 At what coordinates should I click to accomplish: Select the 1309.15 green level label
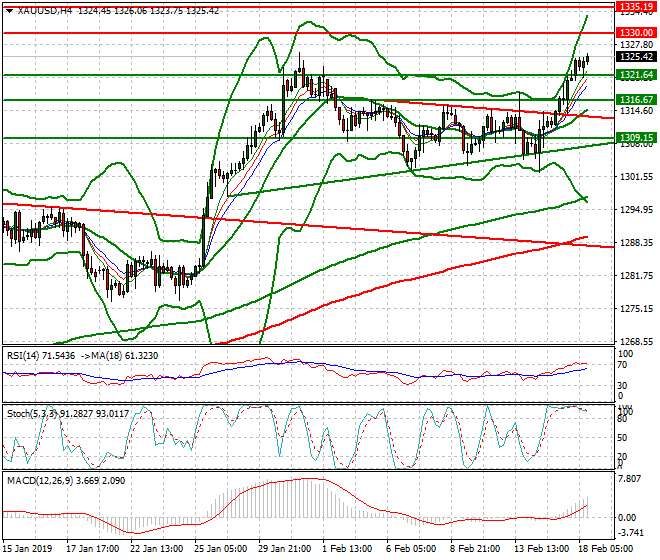[636, 138]
